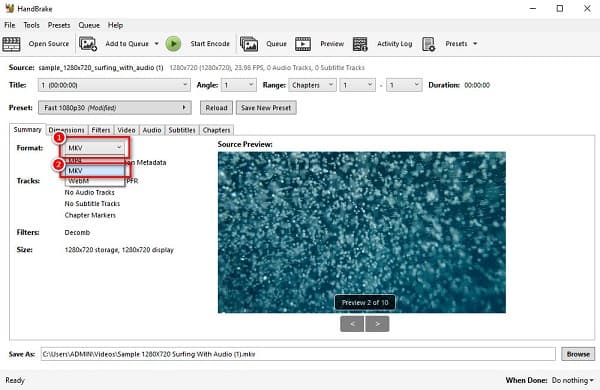Viewport: 600px width, 390px height.
Task: Click the 'Preview 2 of 10' label
Action: [x=365, y=302]
